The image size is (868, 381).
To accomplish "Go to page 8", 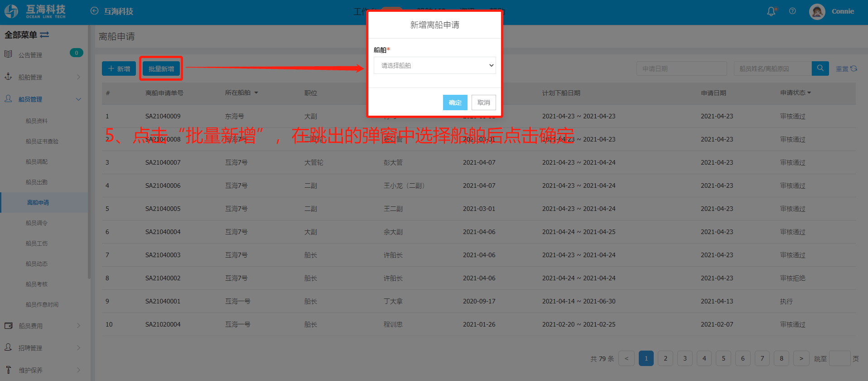I will [781, 358].
